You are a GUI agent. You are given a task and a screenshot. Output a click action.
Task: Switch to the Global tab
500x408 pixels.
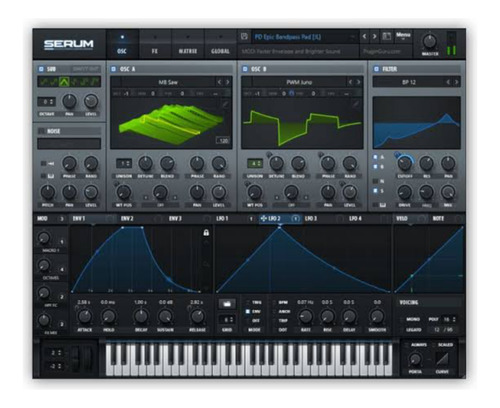[x=220, y=44]
